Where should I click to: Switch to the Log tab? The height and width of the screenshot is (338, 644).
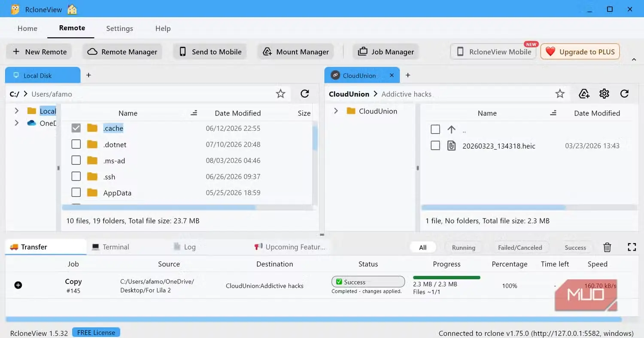pos(185,247)
